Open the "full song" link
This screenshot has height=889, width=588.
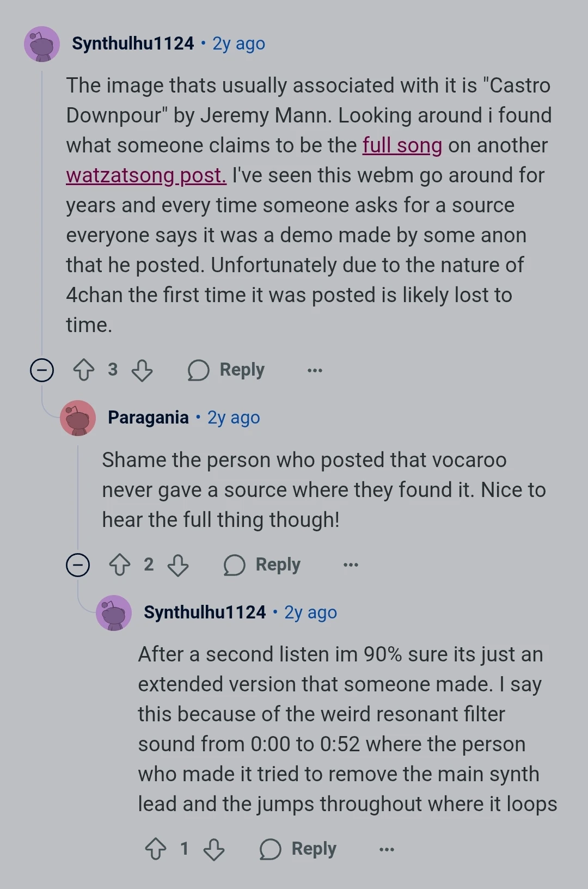point(402,146)
